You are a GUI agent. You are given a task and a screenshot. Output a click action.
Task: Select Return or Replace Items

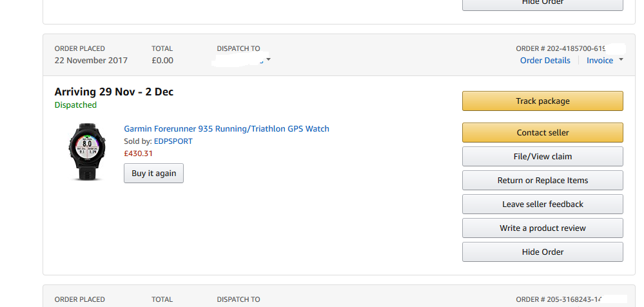(542, 181)
